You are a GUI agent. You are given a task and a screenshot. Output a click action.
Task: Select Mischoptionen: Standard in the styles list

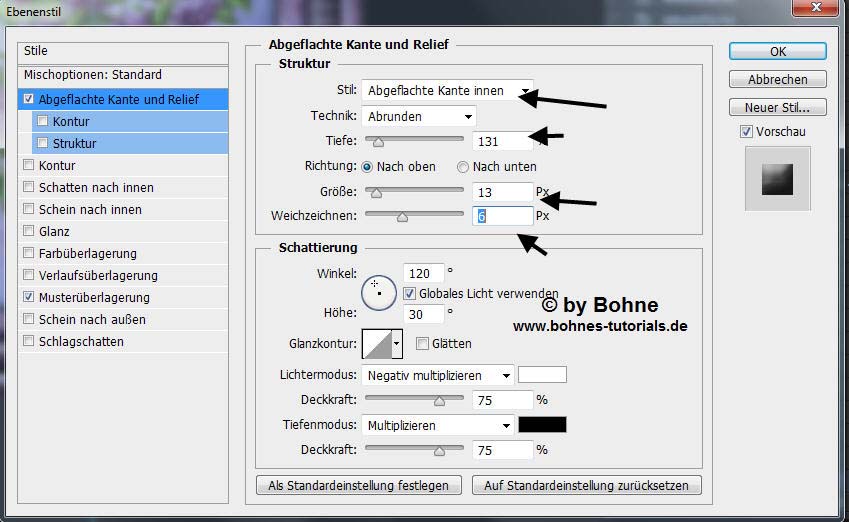point(92,75)
